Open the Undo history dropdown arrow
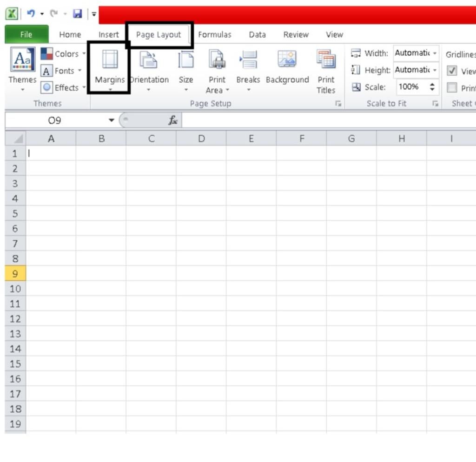 (42, 13)
